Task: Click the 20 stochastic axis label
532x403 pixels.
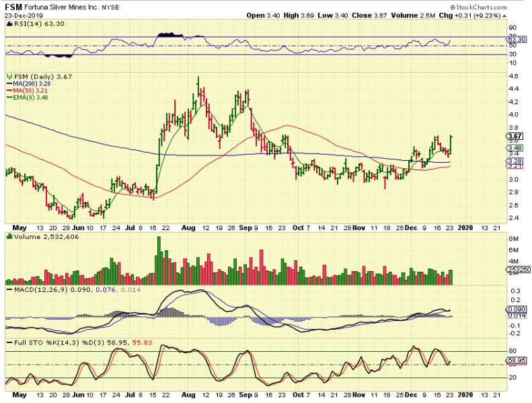Action: 512,377
